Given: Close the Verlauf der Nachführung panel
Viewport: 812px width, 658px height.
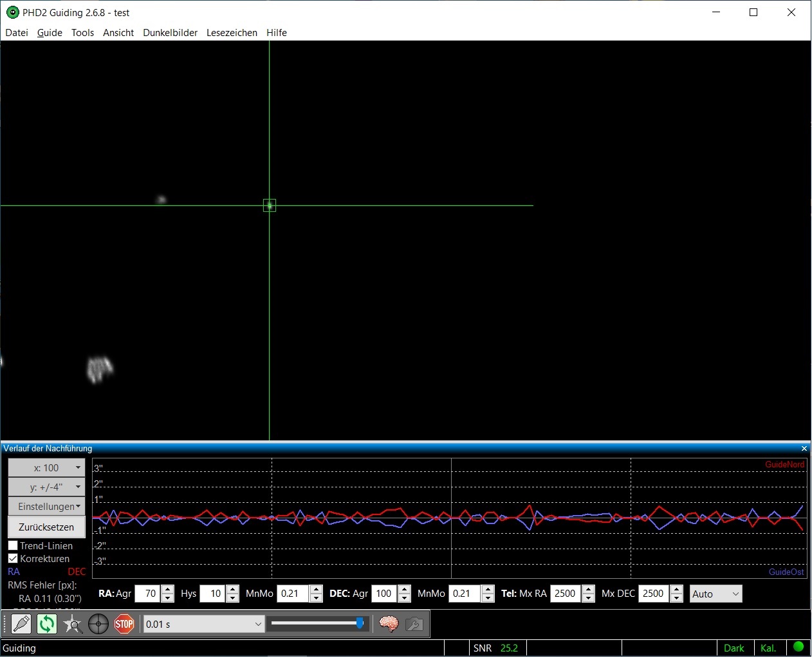Looking at the screenshot, I should [x=804, y=449].
